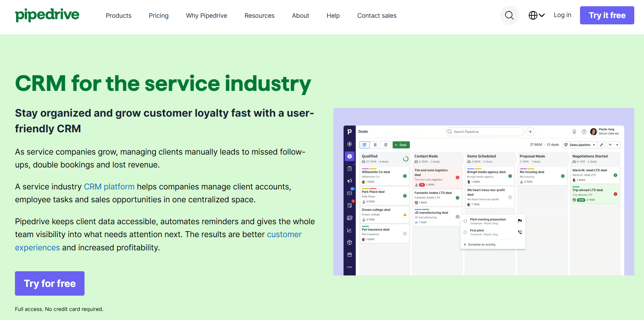
Task: Open the Insights chart icon in sidebar
Action: point(349,230)
